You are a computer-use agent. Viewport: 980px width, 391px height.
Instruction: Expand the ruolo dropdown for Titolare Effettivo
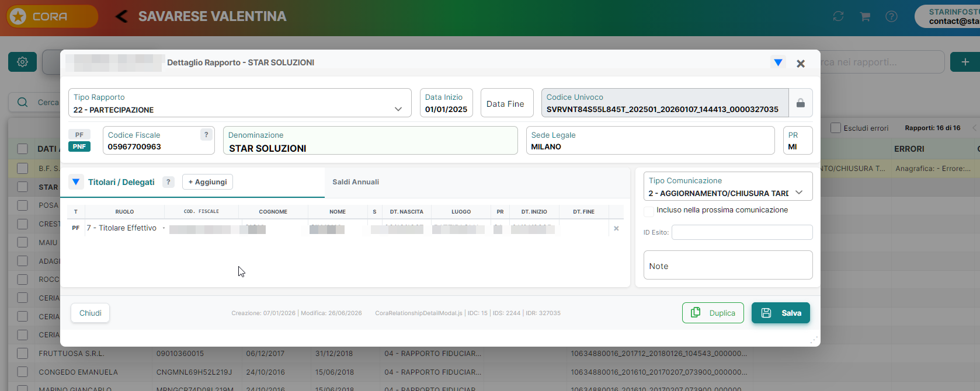[164, 228]
